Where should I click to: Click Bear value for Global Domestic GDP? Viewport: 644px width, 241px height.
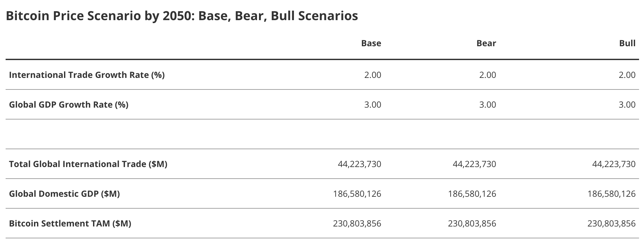tap(472, 194)
